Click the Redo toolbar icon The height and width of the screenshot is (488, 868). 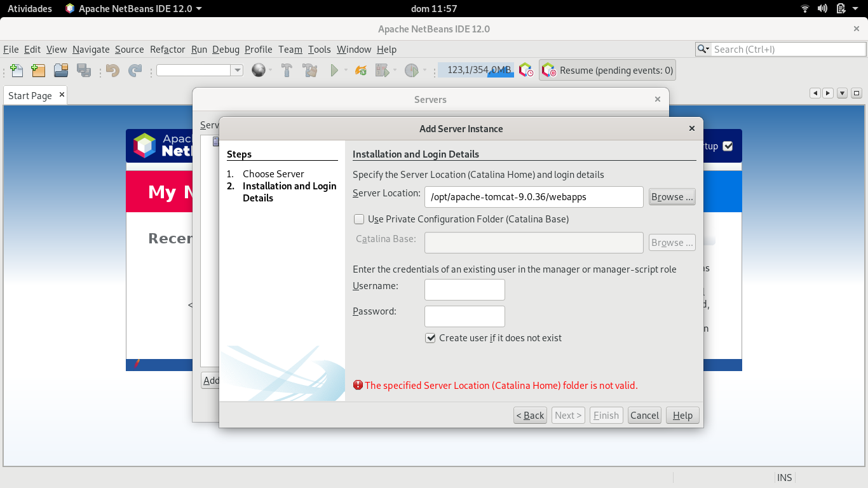click(x=135, y=71)
